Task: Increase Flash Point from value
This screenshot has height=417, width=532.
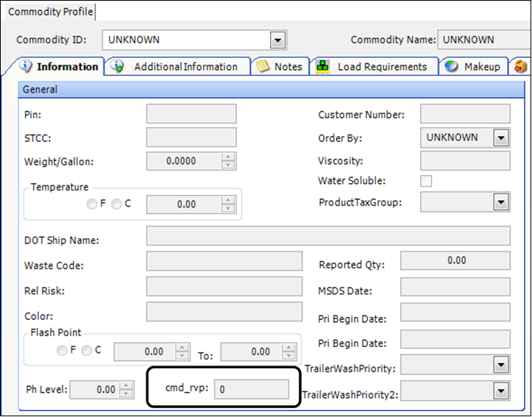Action: coord(182,348)
